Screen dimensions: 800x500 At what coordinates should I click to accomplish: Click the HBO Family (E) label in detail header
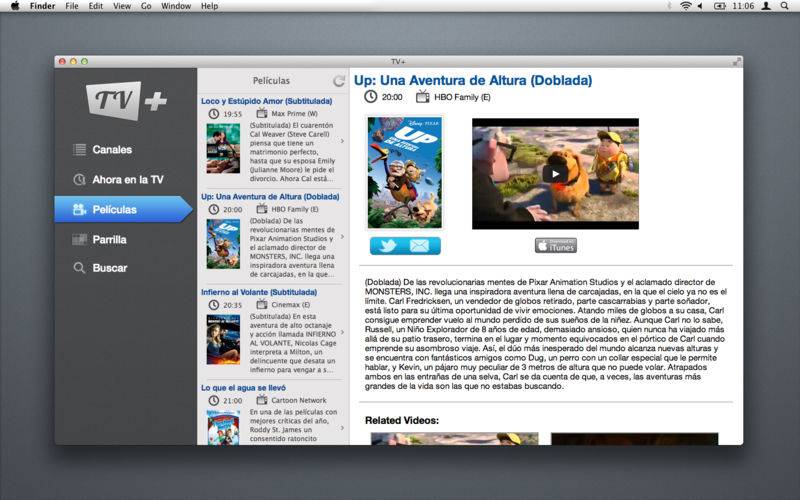point(462,97)
